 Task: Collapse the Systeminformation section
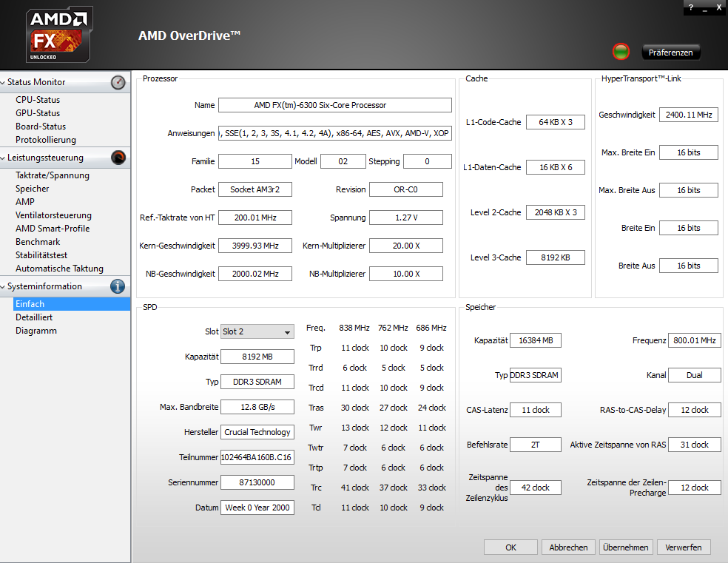point(3,286)
